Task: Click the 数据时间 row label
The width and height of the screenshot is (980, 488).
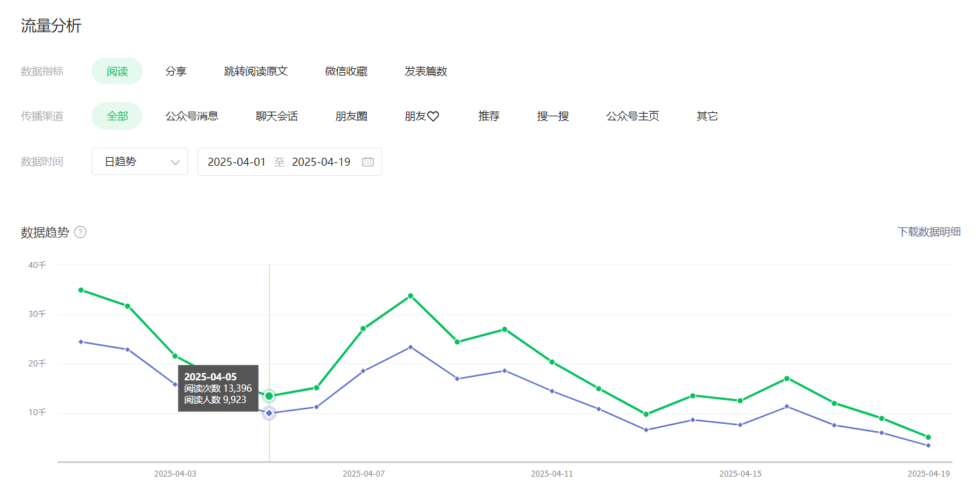Action: [x=42, y=162]
